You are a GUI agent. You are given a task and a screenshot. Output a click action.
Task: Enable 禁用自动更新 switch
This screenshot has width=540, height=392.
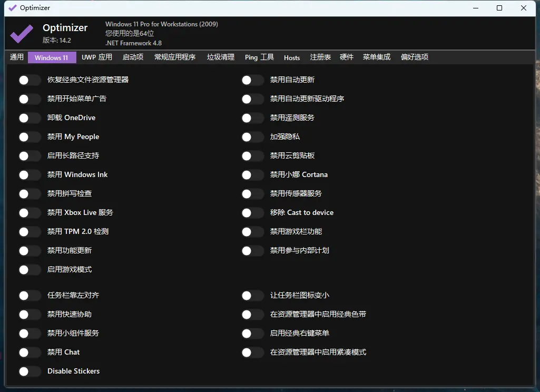pyautogui.click(x=253, y=80)
